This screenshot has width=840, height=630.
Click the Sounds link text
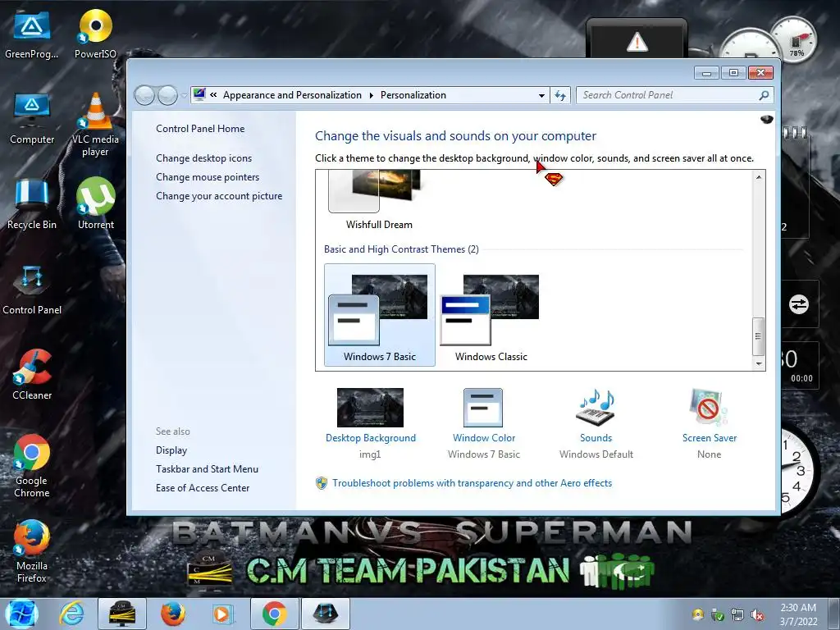tap(596, 438)
